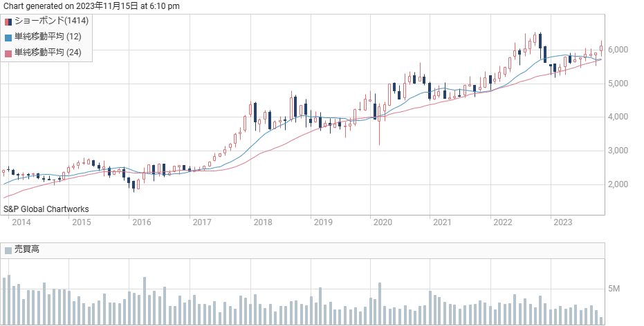Click the 3,000 price axis label
Image resolution: width=644 pixels, height=326 pixels.
coord(618,151)
